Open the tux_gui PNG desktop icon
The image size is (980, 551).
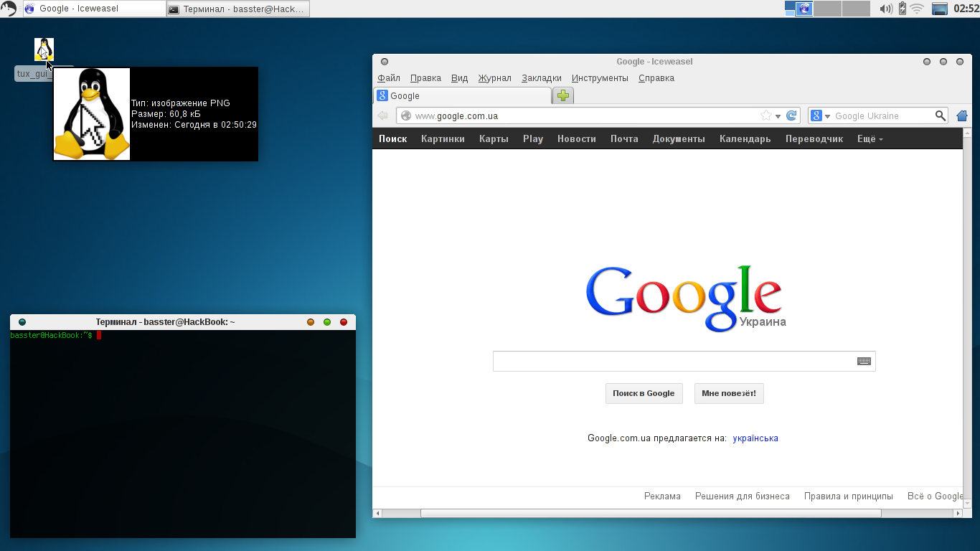click(44, 50)
